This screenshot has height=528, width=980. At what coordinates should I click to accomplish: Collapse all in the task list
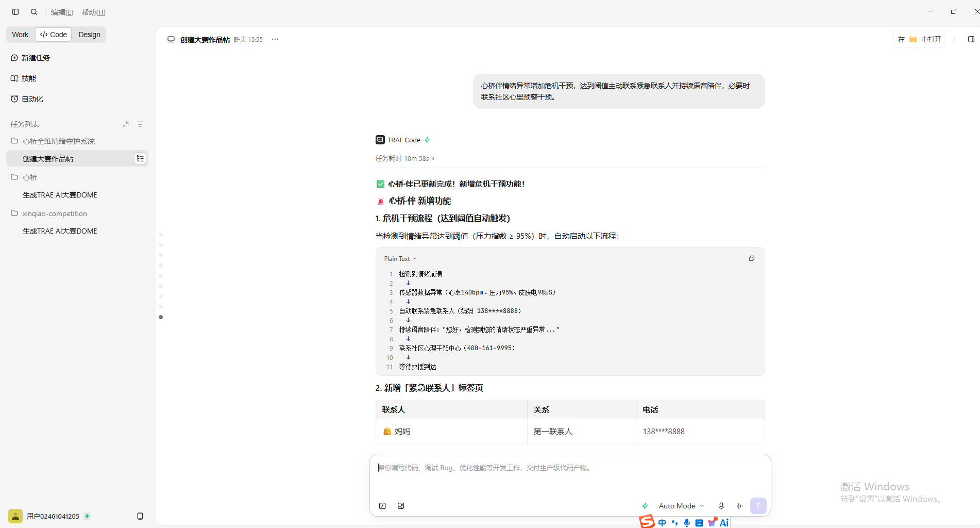(x=126, y=124)
